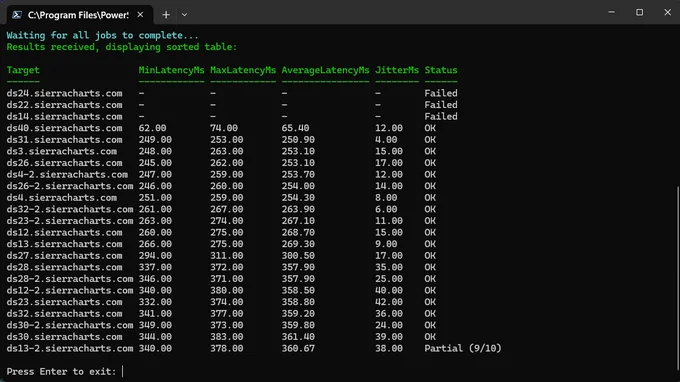This screenshot has width=680, height=382.
Task: Click ds22.sierracharts.com target
Action: (x=64, y=105)
